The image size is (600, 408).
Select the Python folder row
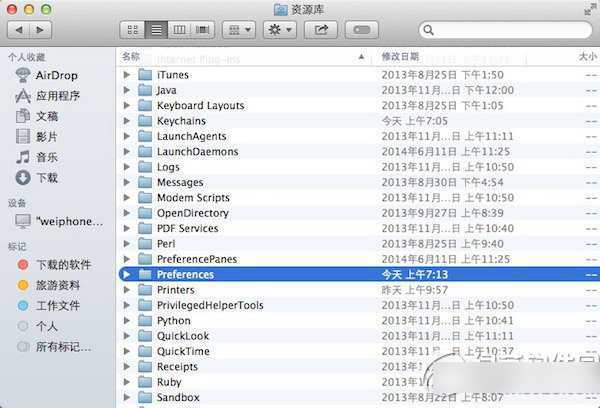pyautogui.click(x=358, y=320)
